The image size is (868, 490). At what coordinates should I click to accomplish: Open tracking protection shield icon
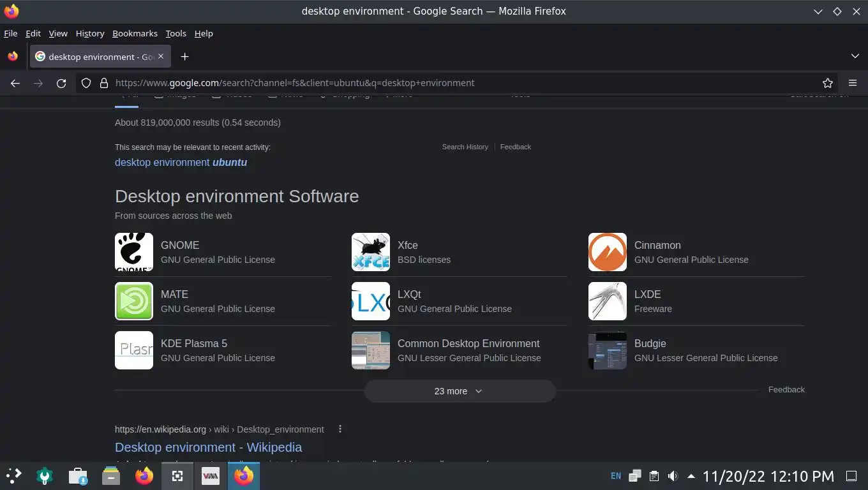(x=87, y=83)
